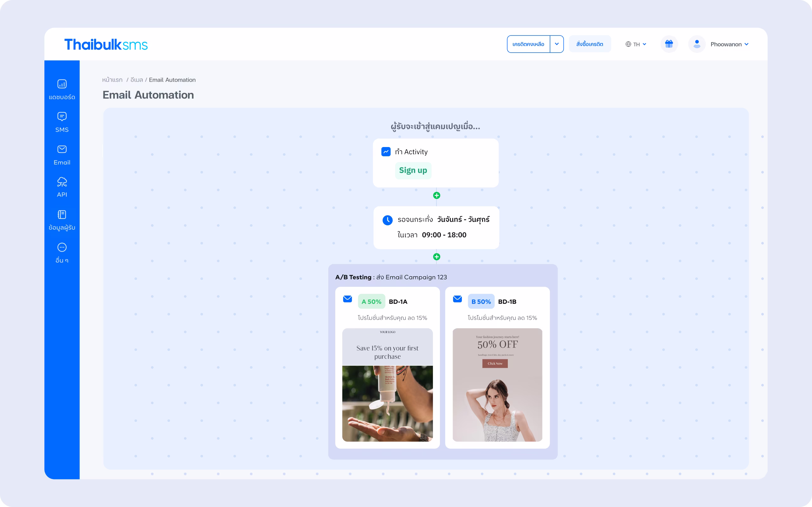
Task: Click the remaining credit button
Action: point(528,44)
